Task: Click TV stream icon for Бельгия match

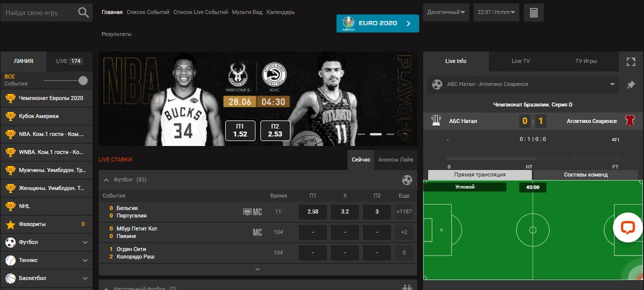Action: click(247, 212)
